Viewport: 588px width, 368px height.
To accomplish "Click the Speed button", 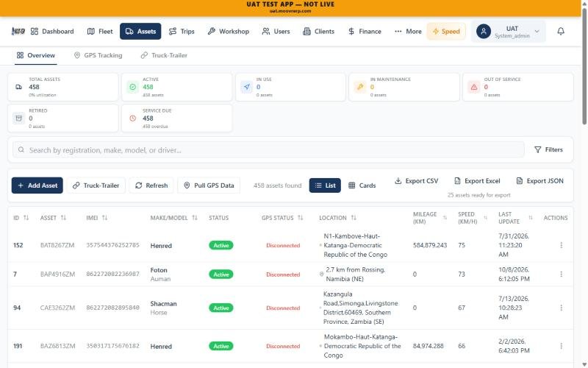I will pos(446,31).
